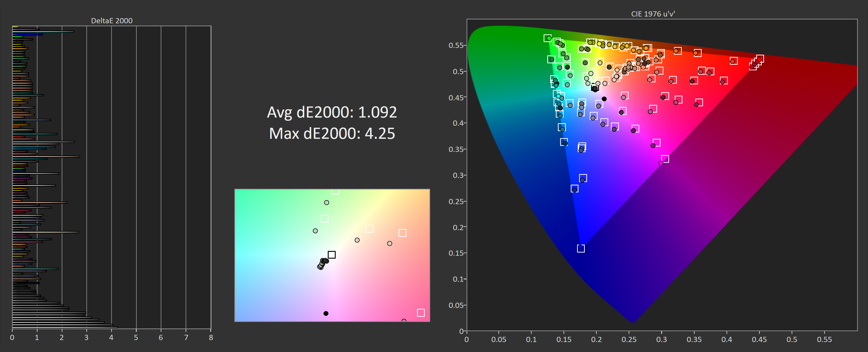
Task: Click the 0.55 label on CIE x-axis
Action: pyautogui.click(x=824, y=340)
